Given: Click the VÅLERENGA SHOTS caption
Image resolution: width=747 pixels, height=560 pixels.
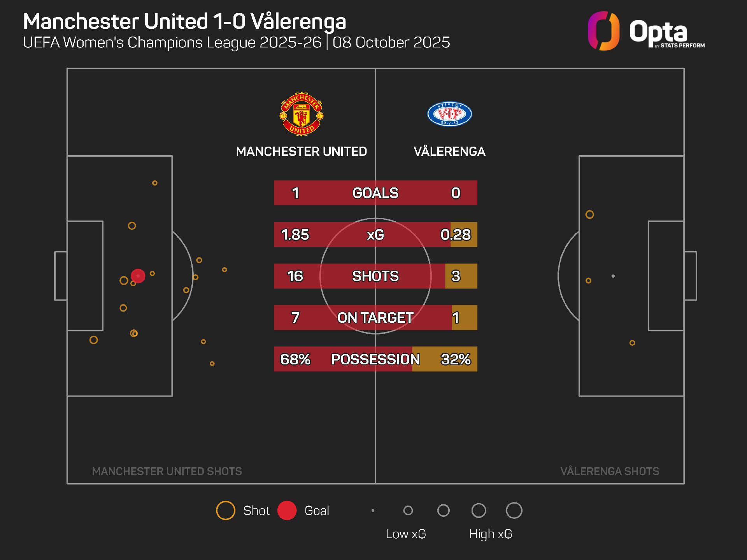Looking at the screenshot, I should (x=609, y=471).
